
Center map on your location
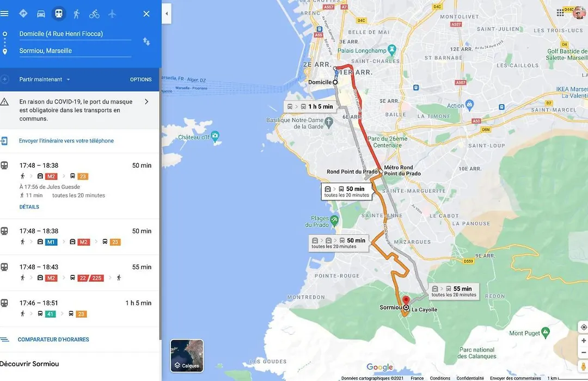[x=584, y=327]
